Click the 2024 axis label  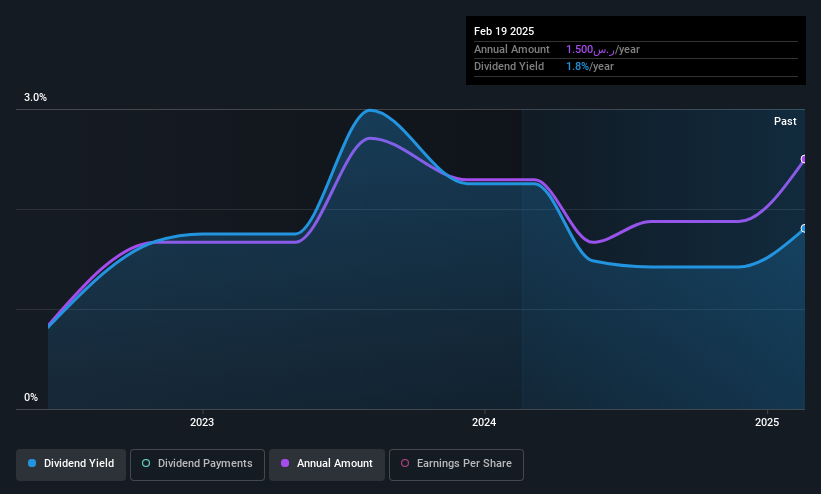484,422
